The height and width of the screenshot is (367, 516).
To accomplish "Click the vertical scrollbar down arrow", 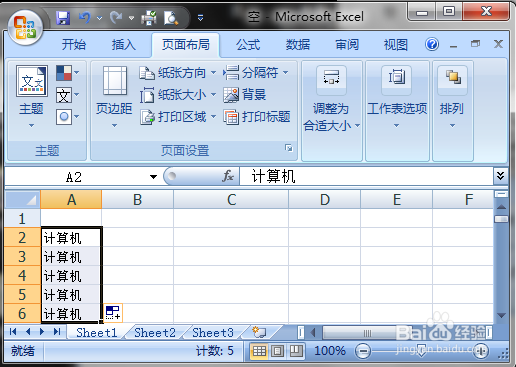I will coord(501,315).
